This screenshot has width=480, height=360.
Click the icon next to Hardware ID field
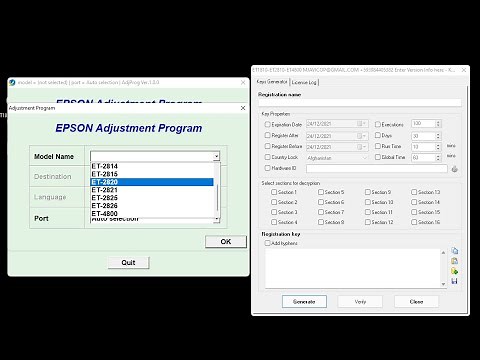(454, 169)
